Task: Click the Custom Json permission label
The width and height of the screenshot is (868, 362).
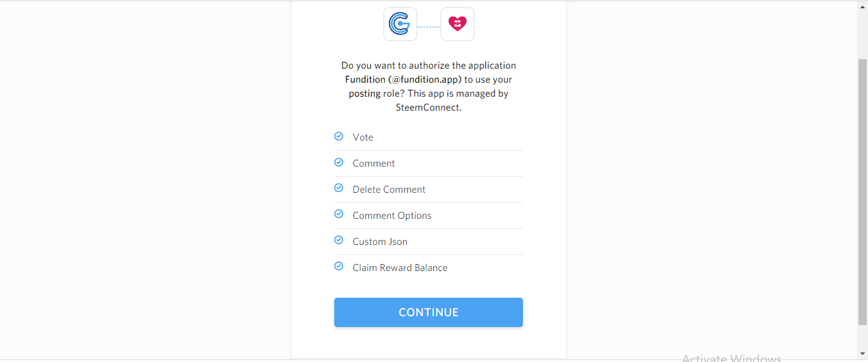Action: pyautogui.click(x=380, y=242)
